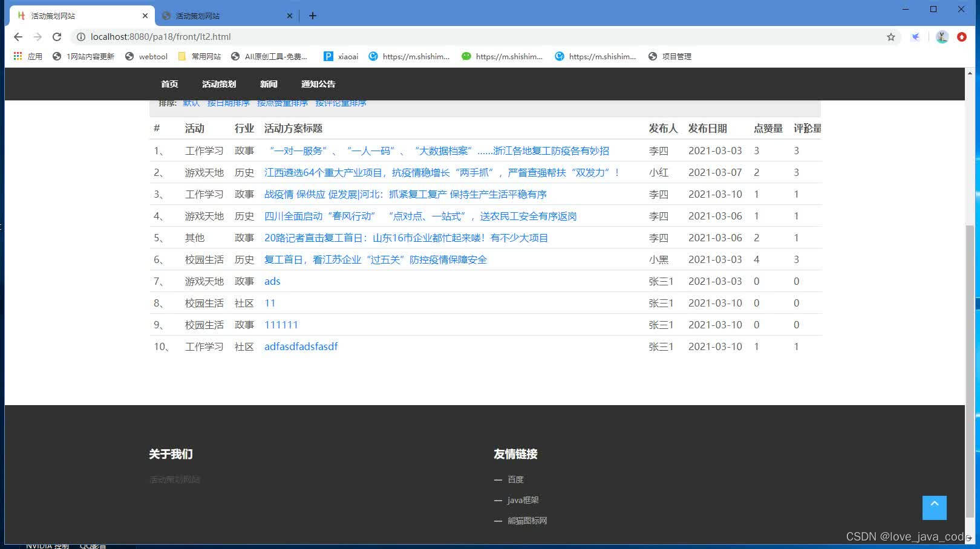Image resolution: width=980 pixels, height=549 pixels.
Task: Open article 江西遴选64个重大产业项目
Action: [x=442, y=172]
